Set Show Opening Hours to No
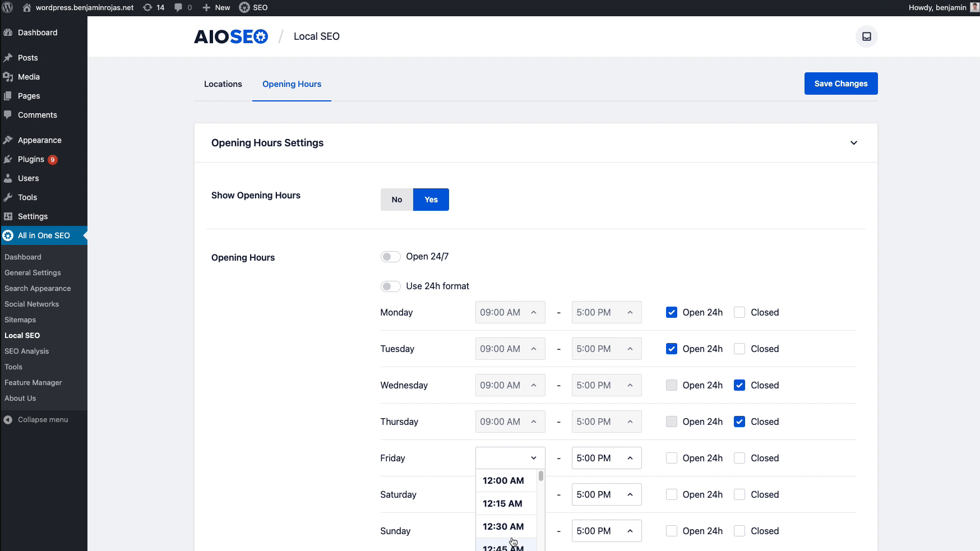This screenshot has width=980, height=551. point(396,200)
